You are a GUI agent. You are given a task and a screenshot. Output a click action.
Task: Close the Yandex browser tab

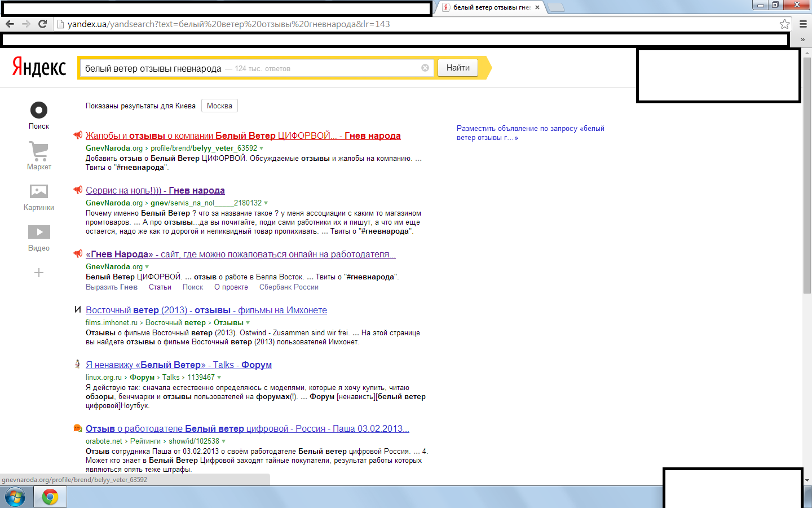coord(537,7)
